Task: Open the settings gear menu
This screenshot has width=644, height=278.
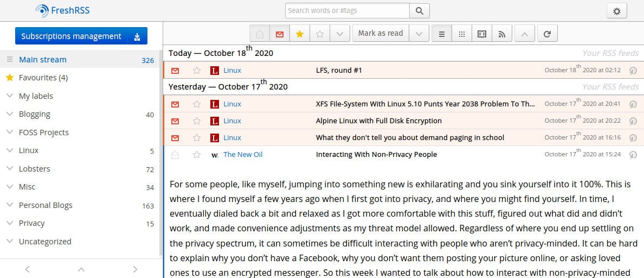Action: [616, 11]
